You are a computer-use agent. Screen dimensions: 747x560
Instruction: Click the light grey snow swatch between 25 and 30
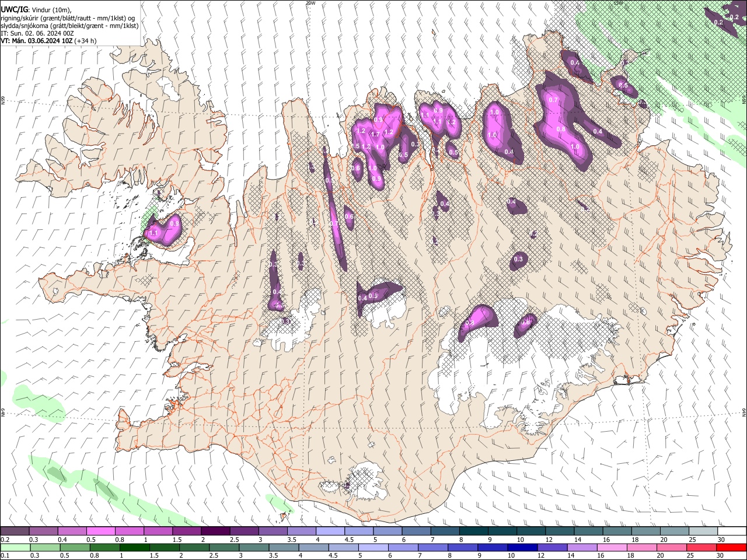(x=703, y=531)
